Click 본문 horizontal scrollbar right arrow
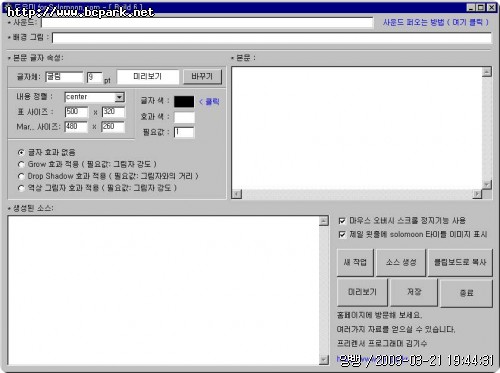 coord(477,194)
